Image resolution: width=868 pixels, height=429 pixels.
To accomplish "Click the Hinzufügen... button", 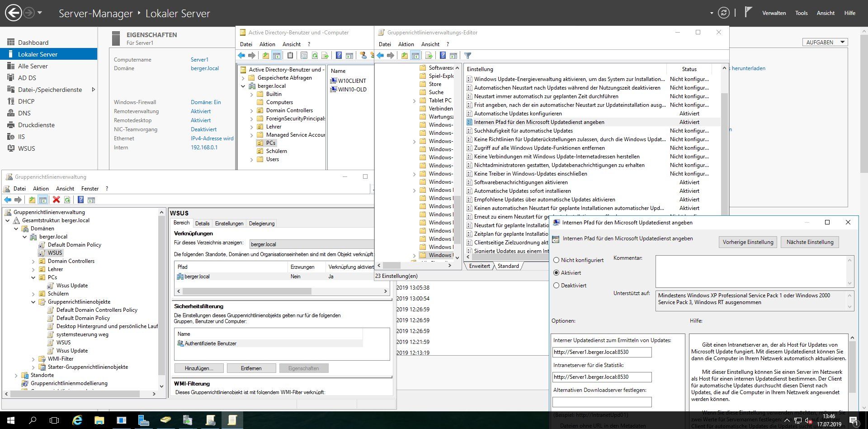I will (198, 368).
